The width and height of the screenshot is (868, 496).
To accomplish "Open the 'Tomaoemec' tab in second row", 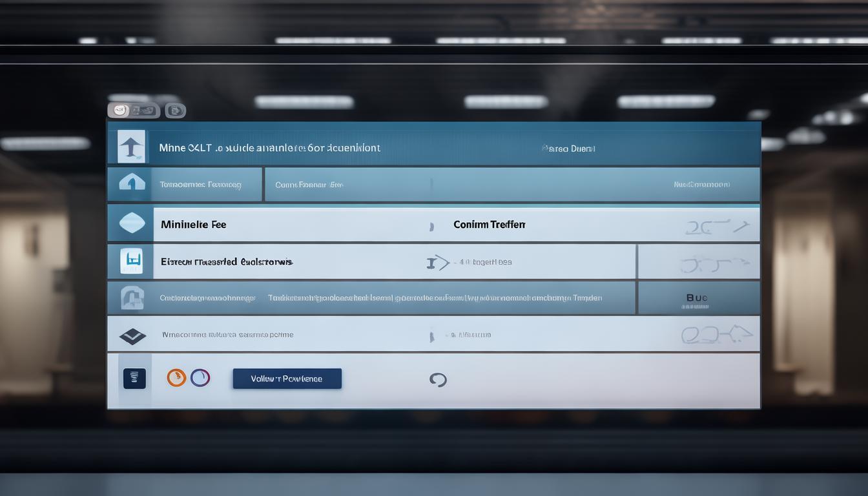I will [x=200, y=185].
